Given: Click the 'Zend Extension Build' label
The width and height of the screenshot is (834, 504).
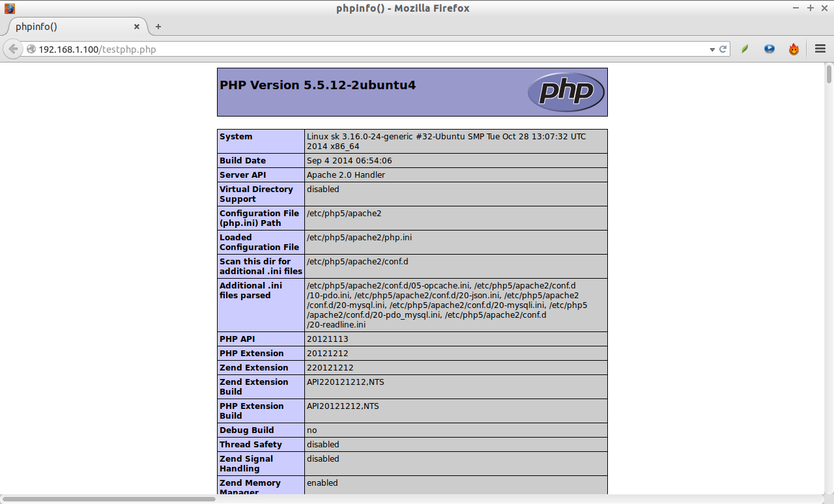Looking at the screenshot, I should 253,387.
